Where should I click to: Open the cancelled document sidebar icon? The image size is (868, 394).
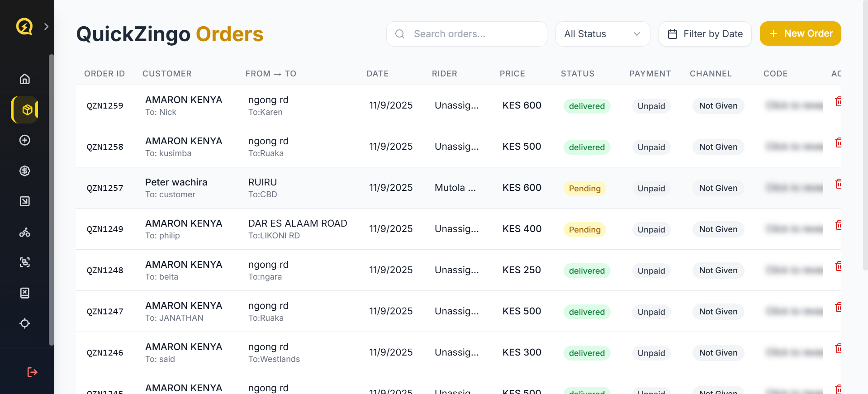pyautogui.click(x=25, y=293)
